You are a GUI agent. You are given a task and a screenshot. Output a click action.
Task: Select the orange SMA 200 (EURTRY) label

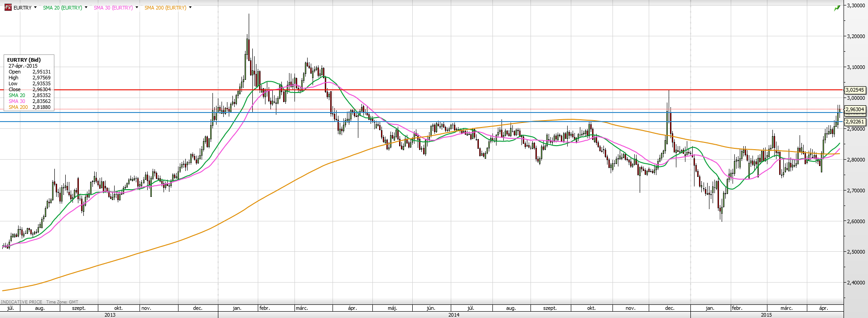point(165,8)
